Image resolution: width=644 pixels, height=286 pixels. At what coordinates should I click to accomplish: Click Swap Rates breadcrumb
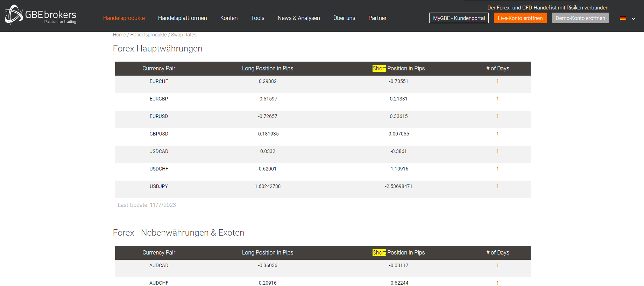point(184,35)
